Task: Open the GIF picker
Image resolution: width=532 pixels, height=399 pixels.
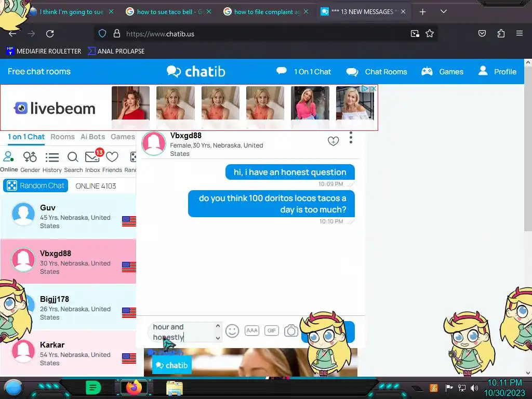Action: (x=271, y=330)
